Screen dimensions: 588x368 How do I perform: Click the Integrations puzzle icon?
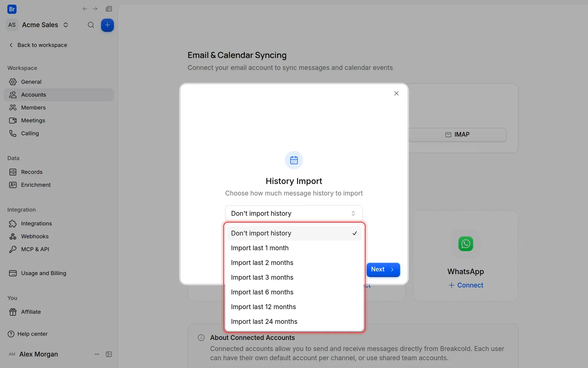tap(13, 223)
